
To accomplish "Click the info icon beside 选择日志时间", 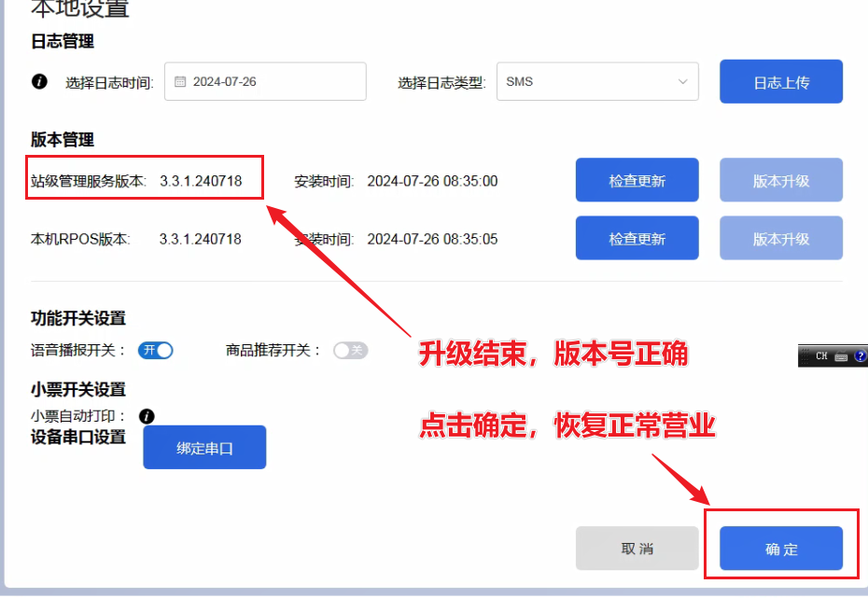I will (39, 81).
